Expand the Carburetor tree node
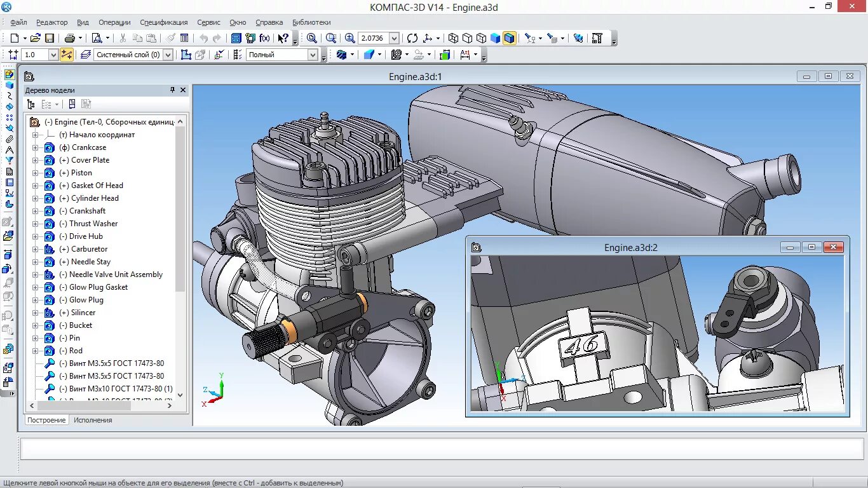The width and height of the screenshot is (868, 488). pyautogui.click(x=36, y=249)
